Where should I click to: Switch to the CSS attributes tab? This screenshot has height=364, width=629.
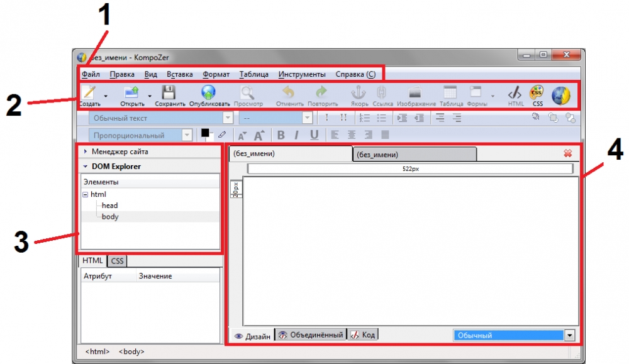(117, 261)
